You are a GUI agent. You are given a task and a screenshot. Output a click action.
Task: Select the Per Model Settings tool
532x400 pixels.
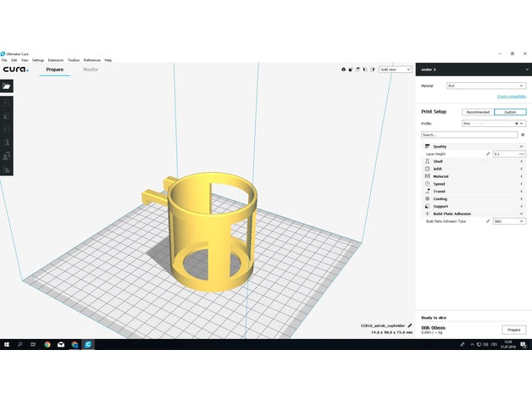click(x=7, y=156)
